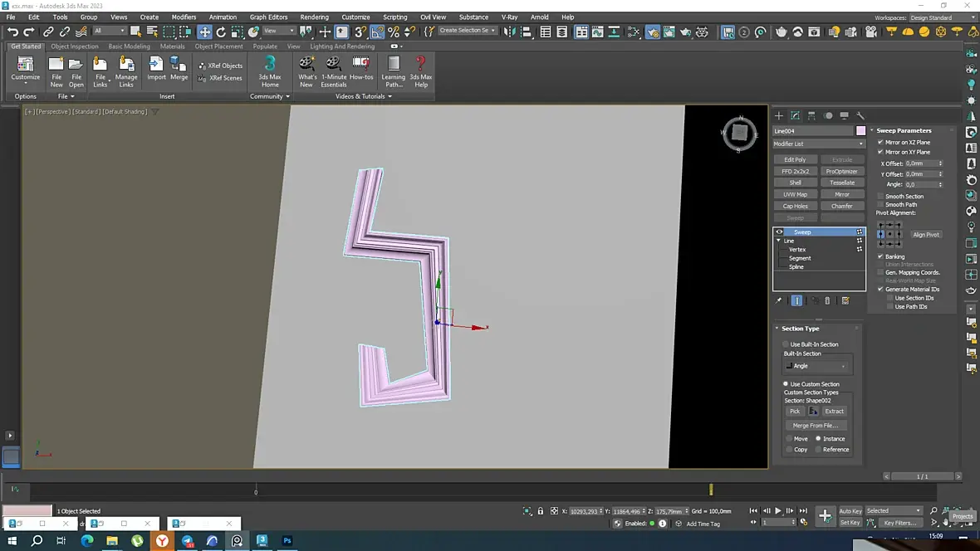Click the Line004 object color swatch
This screenshot has height=551, width=980.
click(860, 131)
